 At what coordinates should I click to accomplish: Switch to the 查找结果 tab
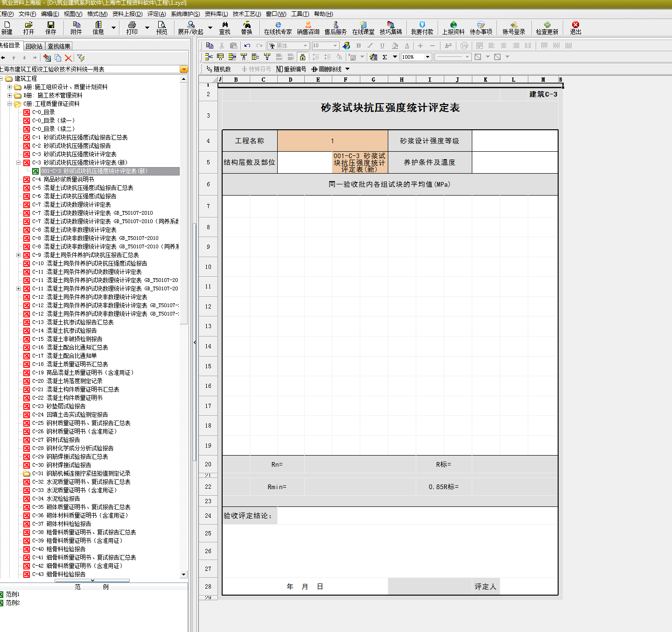pyautogui.click(x=59, y=46)
